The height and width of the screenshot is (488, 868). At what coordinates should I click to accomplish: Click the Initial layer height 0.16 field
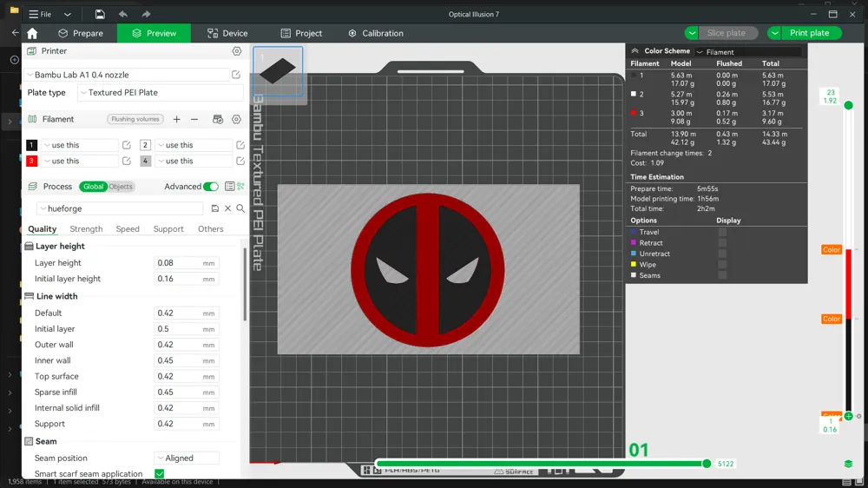coord(186,279)
